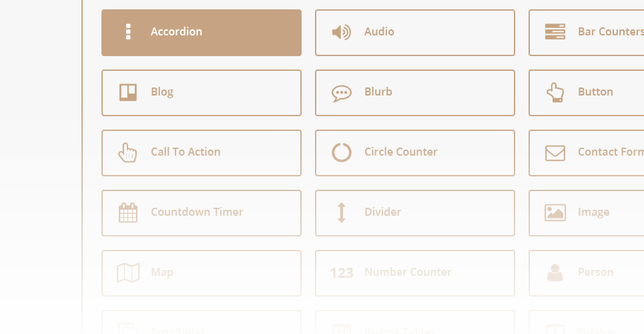Click the Call To Action hand icon
This screenshot has height=334, width=644.
pyautogui.click(x=127, y=152)
